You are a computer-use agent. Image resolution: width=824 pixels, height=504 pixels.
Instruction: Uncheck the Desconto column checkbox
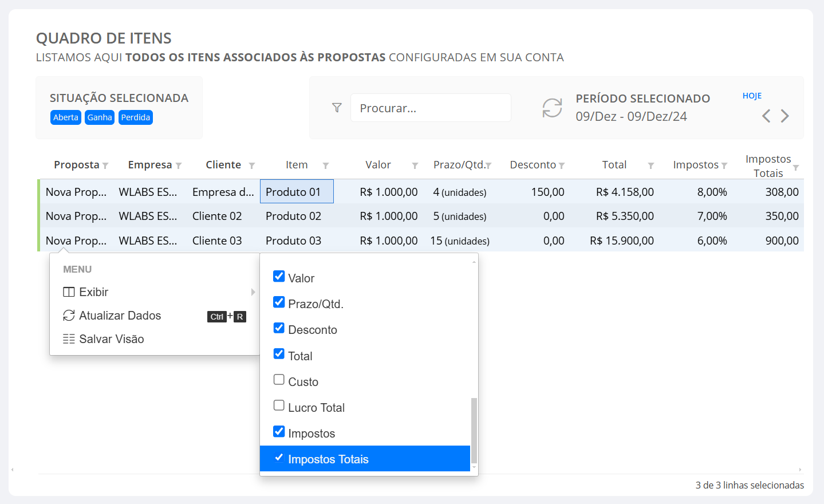(x=279, y=328)
